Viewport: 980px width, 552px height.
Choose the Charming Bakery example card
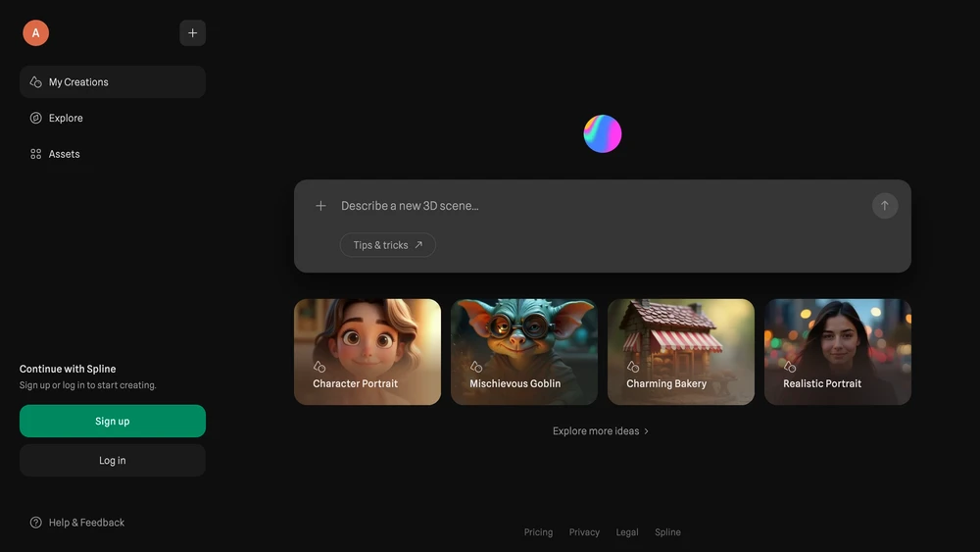(681, 352)
